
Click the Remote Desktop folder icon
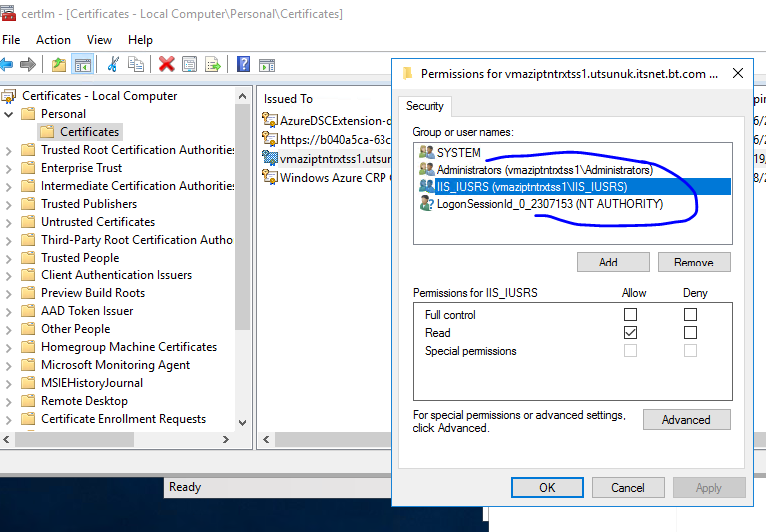(x=28, y=400)
